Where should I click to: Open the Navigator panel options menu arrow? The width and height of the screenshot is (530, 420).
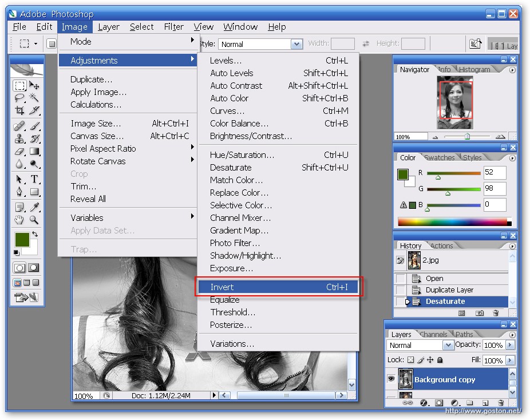[512, 70]
